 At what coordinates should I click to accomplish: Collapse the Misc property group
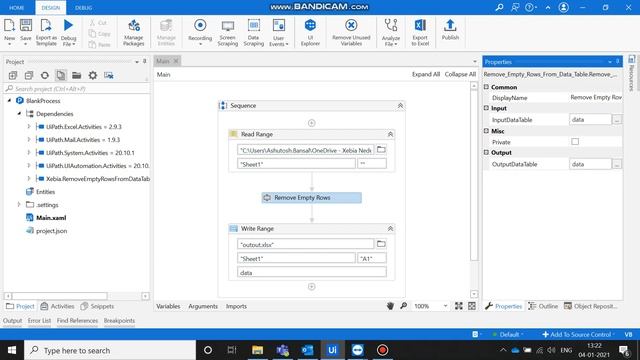[x=486, y=131]
